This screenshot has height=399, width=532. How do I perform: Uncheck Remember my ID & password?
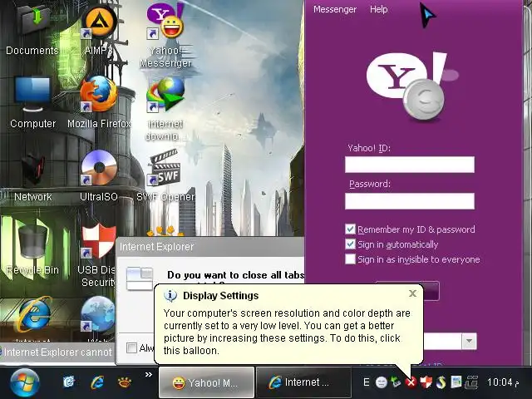pos(350,229)
